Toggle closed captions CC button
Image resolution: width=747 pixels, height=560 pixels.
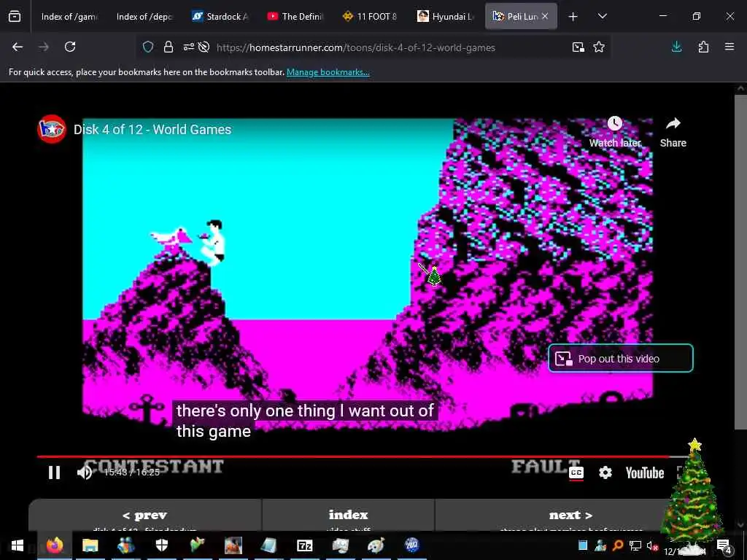pyautogui.click(x=576, y=472)
